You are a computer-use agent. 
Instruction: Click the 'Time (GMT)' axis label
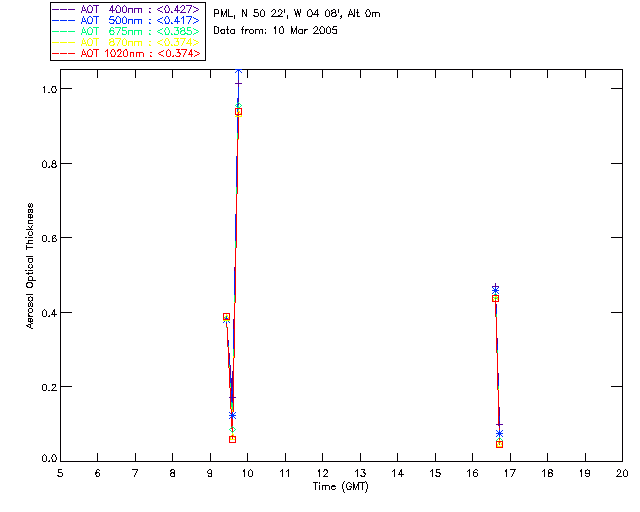(340, 487)
